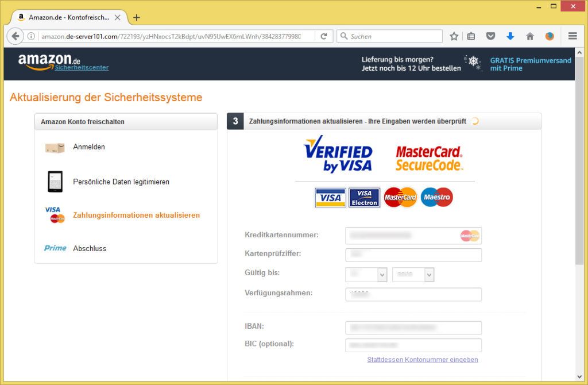Select Abschluss step
The height and width of the screenshot is (385, 588).
(x=90, y=248)
